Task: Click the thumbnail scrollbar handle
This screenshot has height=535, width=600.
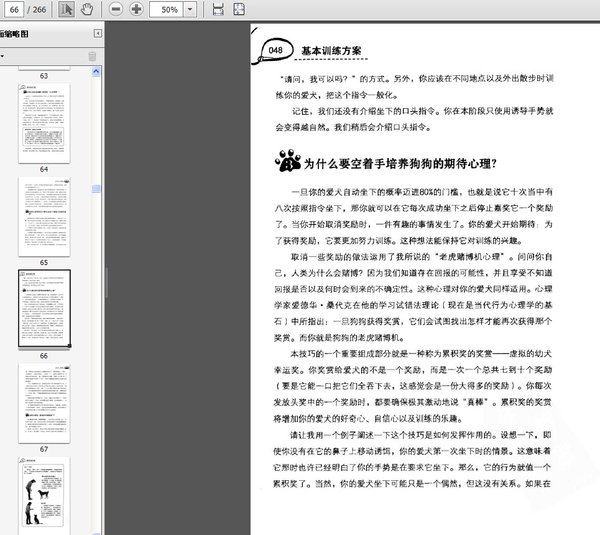Action: [96, 188]
